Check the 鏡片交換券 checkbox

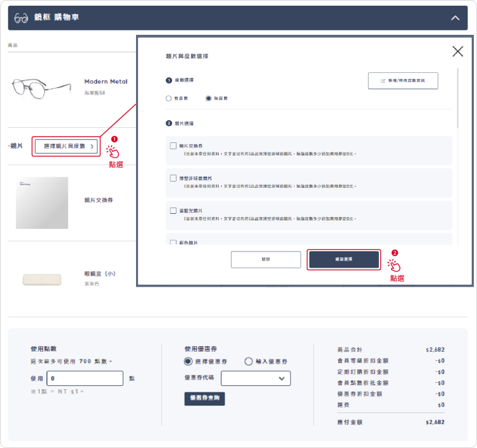click(173, 146)
